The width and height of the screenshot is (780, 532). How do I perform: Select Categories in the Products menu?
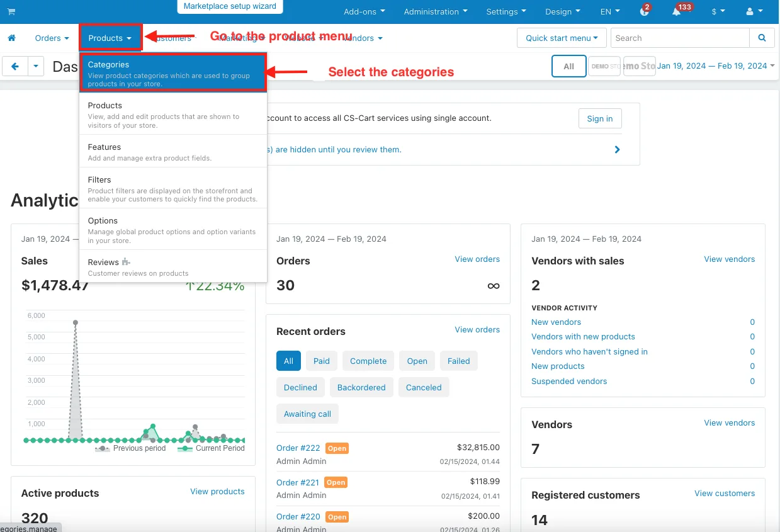pos(173,74)
